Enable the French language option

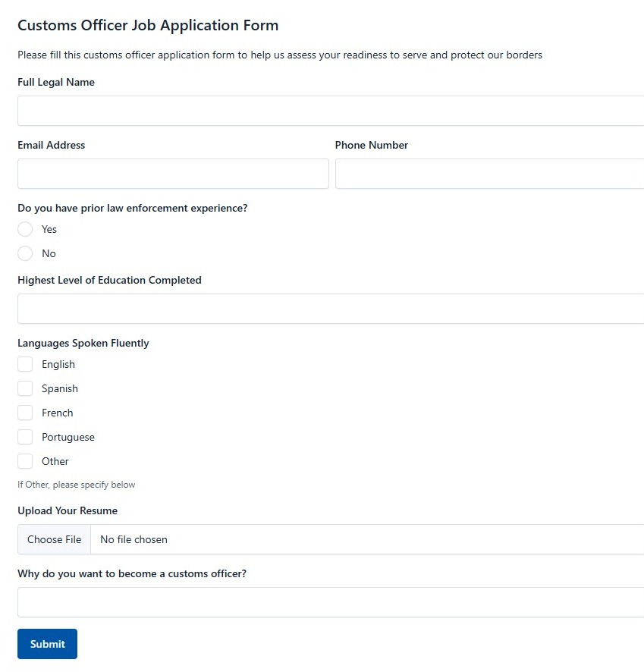25,413
